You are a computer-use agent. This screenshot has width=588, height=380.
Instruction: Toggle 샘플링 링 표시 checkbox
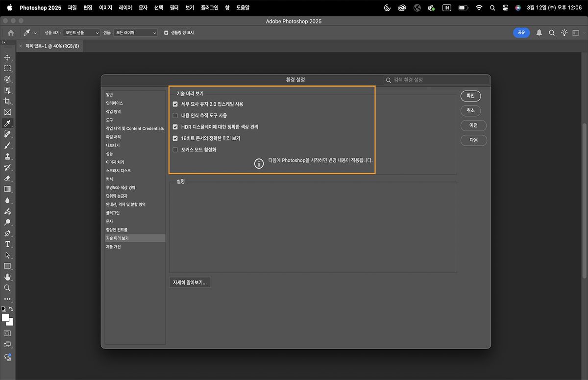point(166,33)
